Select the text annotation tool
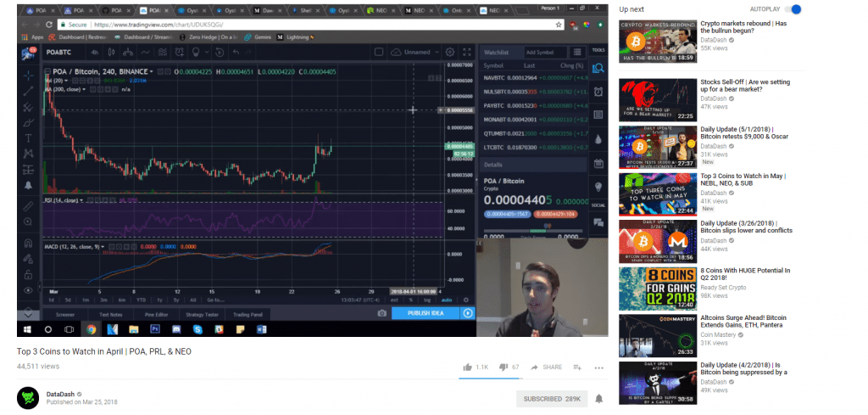The height and width of the screenshot is (415, 868). [x=28, y=138]
